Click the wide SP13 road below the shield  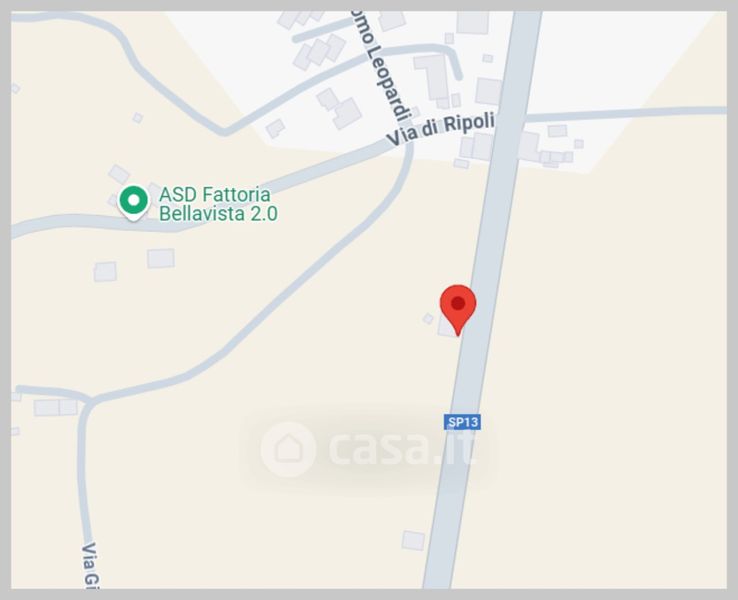451,508
